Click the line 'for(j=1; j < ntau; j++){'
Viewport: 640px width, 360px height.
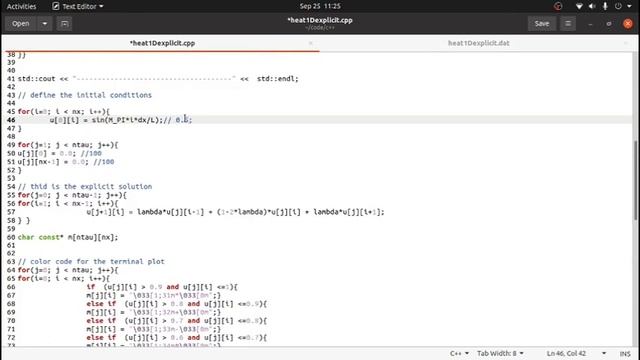[x=68, y=145]
